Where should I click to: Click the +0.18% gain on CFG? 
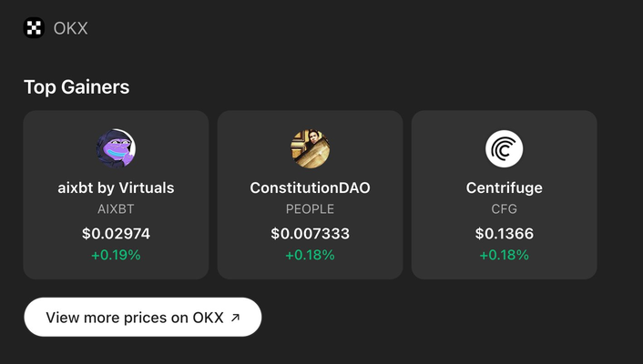505,255
